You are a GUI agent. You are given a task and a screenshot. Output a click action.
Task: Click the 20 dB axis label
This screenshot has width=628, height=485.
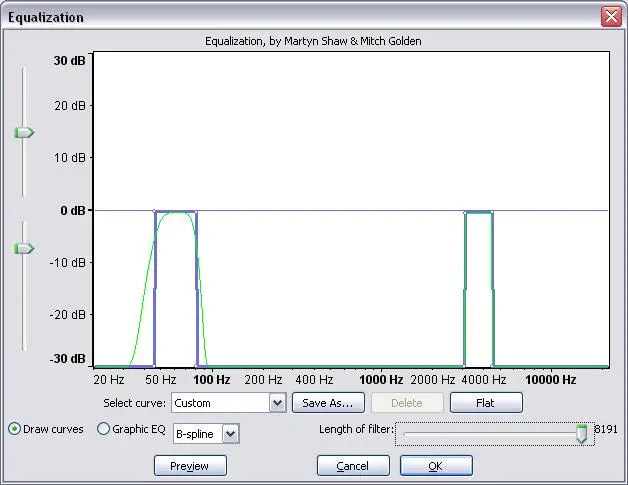tap(70, 106)
